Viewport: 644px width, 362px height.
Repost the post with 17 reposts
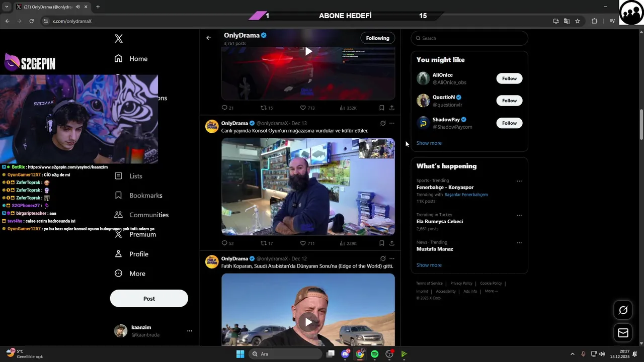point(267,243)
